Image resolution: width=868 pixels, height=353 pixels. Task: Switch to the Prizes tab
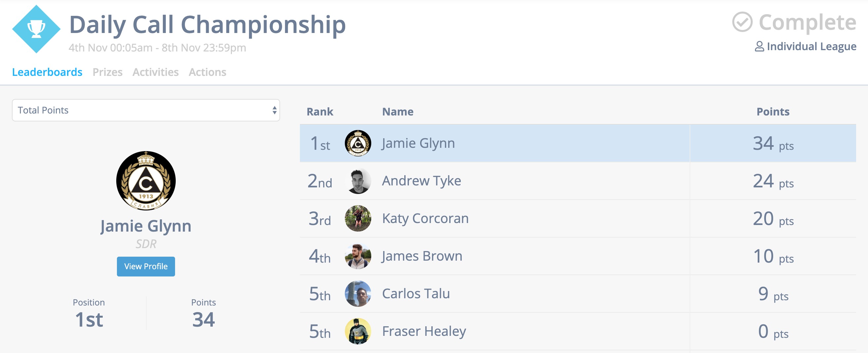(x=107, y=72)
